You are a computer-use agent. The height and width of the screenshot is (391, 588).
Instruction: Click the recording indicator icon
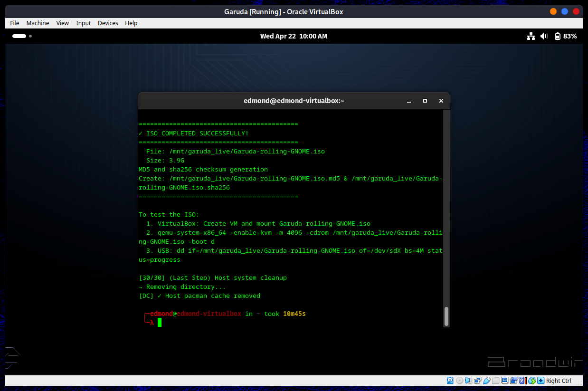pos(514,381)
